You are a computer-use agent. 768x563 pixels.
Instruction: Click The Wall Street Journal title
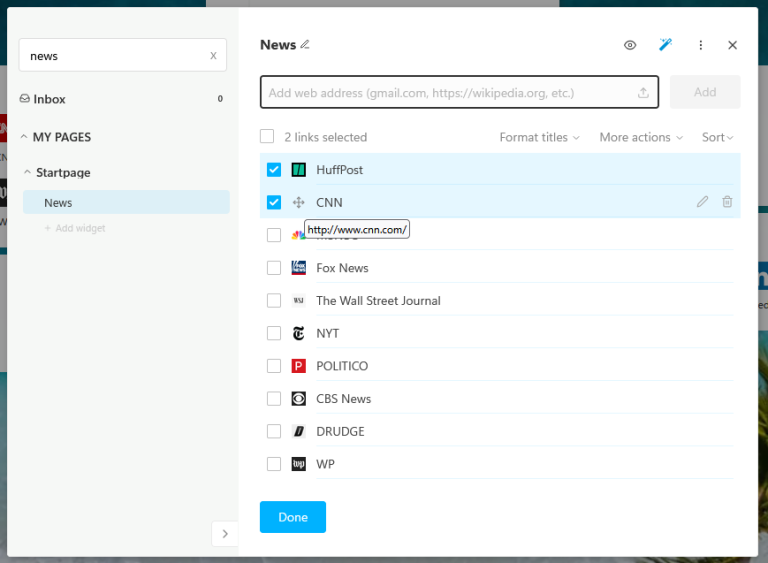click(x=378, y=300)
